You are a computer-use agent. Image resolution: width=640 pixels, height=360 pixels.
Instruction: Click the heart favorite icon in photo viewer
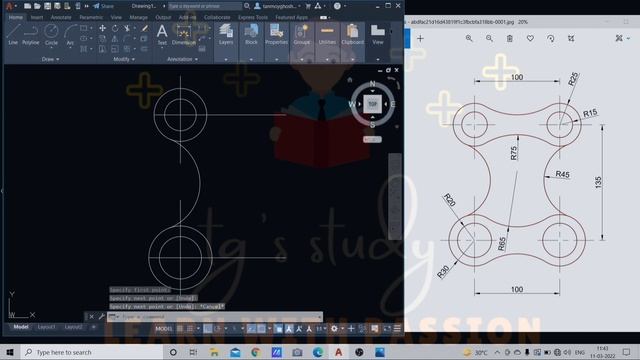click(x=530, y=38)
